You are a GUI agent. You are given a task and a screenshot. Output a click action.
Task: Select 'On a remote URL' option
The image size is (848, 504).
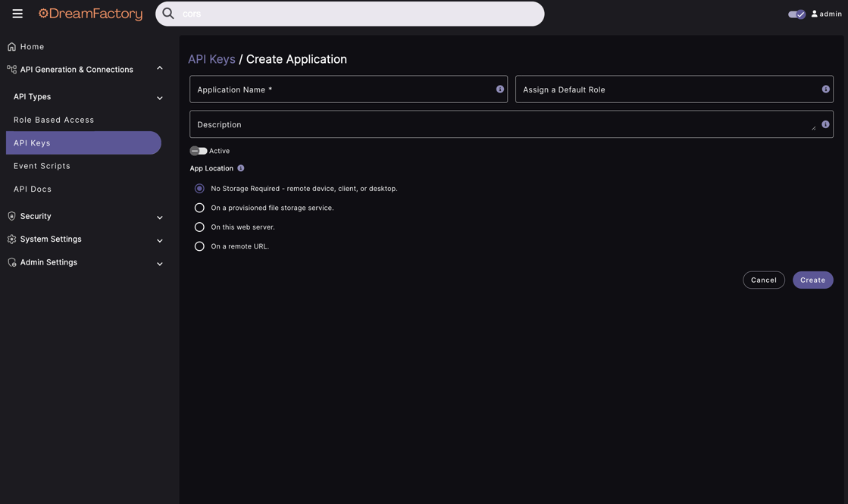click(199, 246)
